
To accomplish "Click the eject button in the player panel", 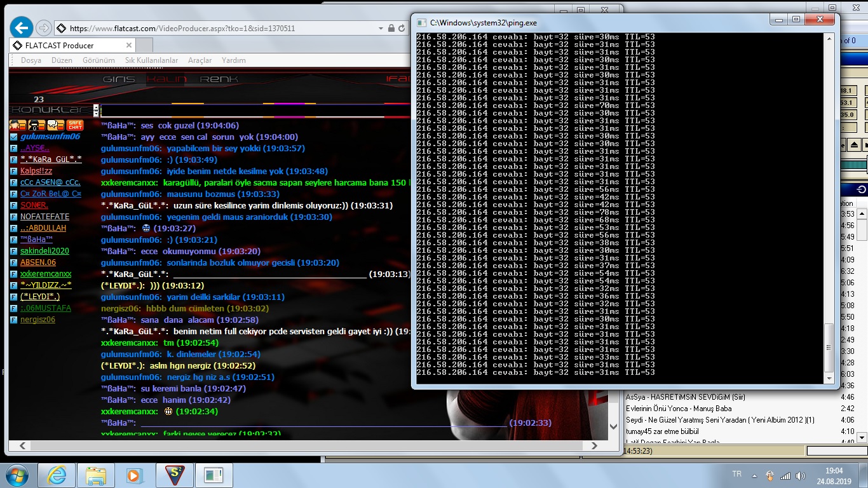I will (855, 145).
